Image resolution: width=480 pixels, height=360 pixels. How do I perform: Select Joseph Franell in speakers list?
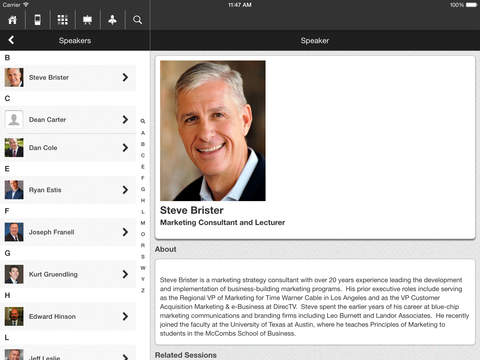[x=68, y=232]
